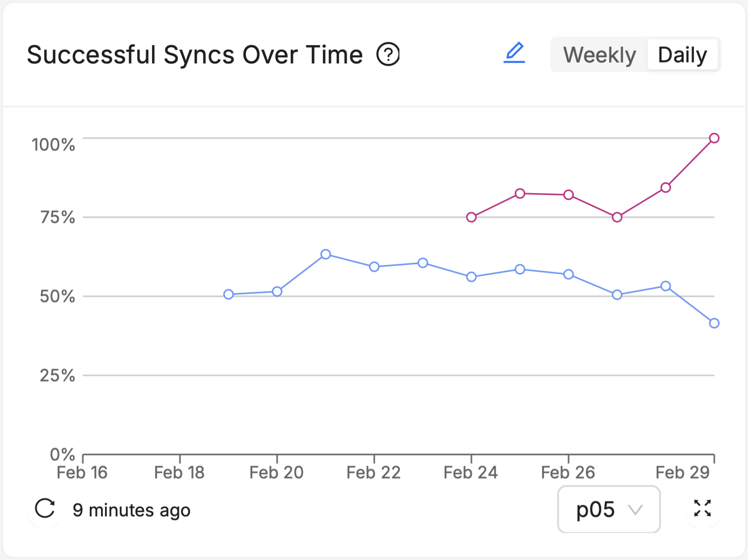Expand the percentile selector menu
This screenshot has width=748, height=560.
608,509
